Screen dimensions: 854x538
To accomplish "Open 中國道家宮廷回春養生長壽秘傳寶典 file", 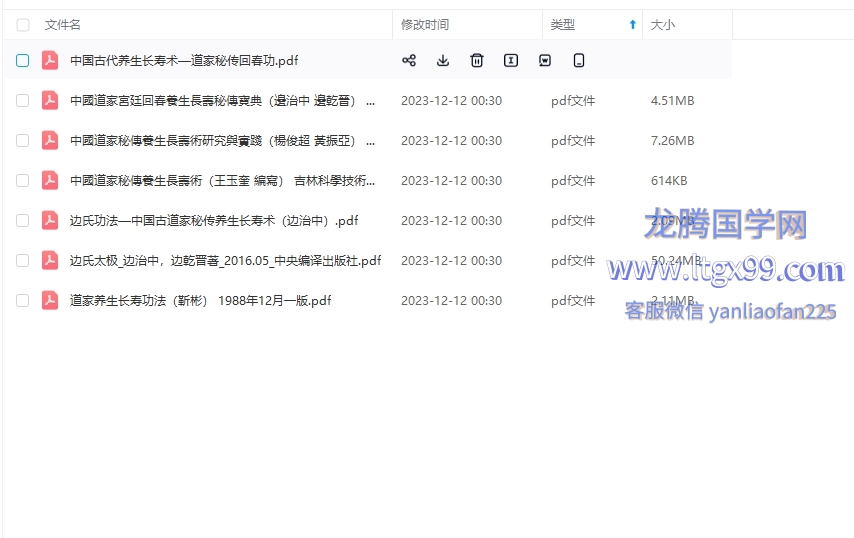I will [222, 101].
